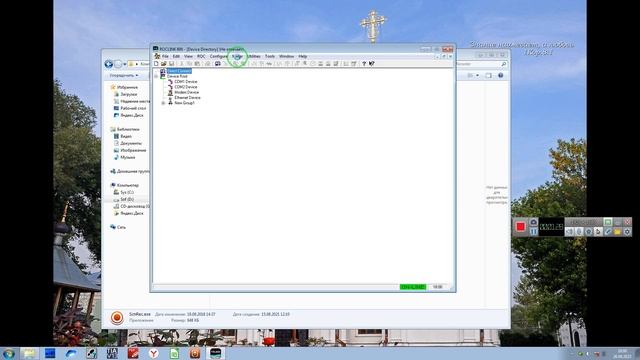Toggle the recorder speaker audio icon
Viewport: 640px width, 360px height.
point(569,231)
